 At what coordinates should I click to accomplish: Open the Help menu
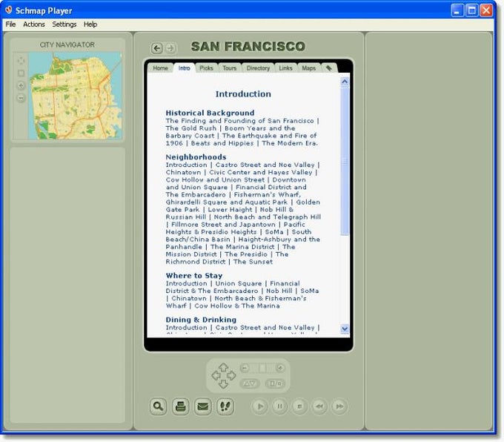pyautogui.click(x=90, y=24)
